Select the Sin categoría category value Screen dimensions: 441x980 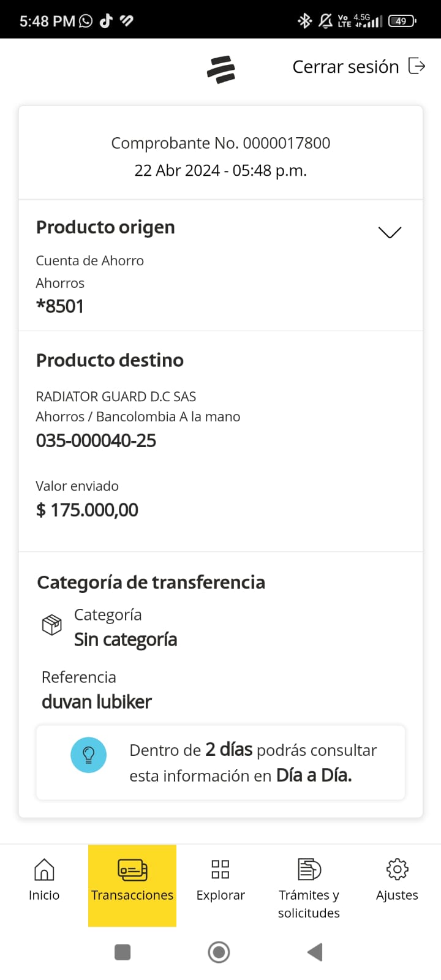[126, 639]
